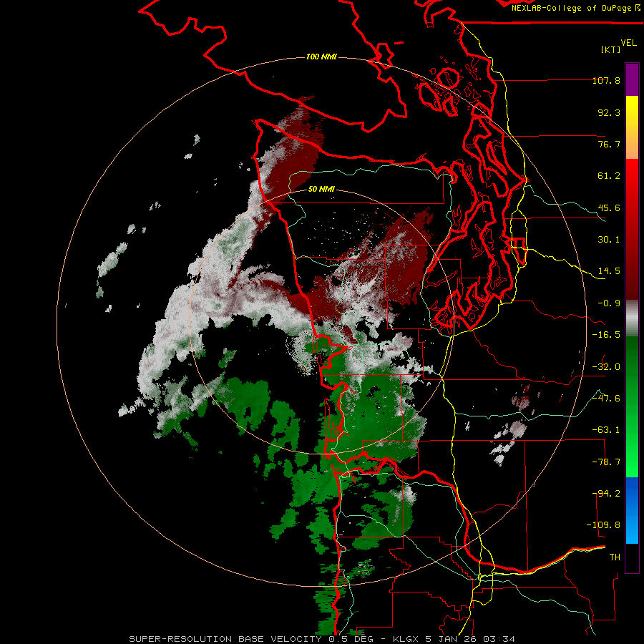Click the -78.7 velocity scale value

point(606,462)
